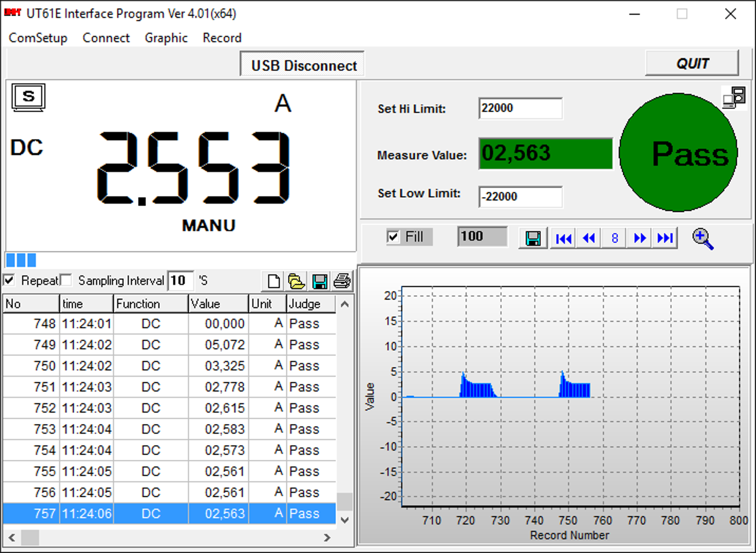Image resolution: width=756 pixels, height=553 pixels.
Task: Click the Function column header
Action: coord(151,303)
